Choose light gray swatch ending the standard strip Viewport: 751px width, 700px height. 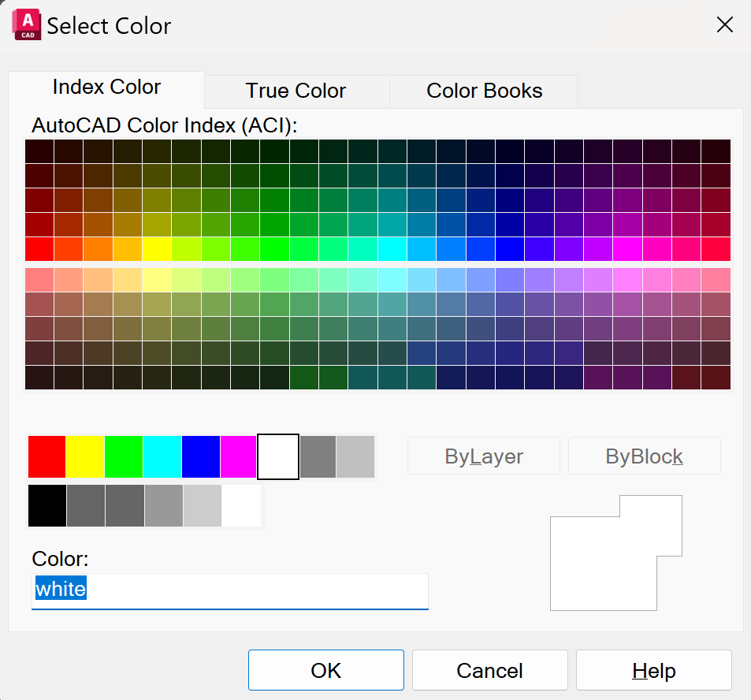[x=355, y=456]
